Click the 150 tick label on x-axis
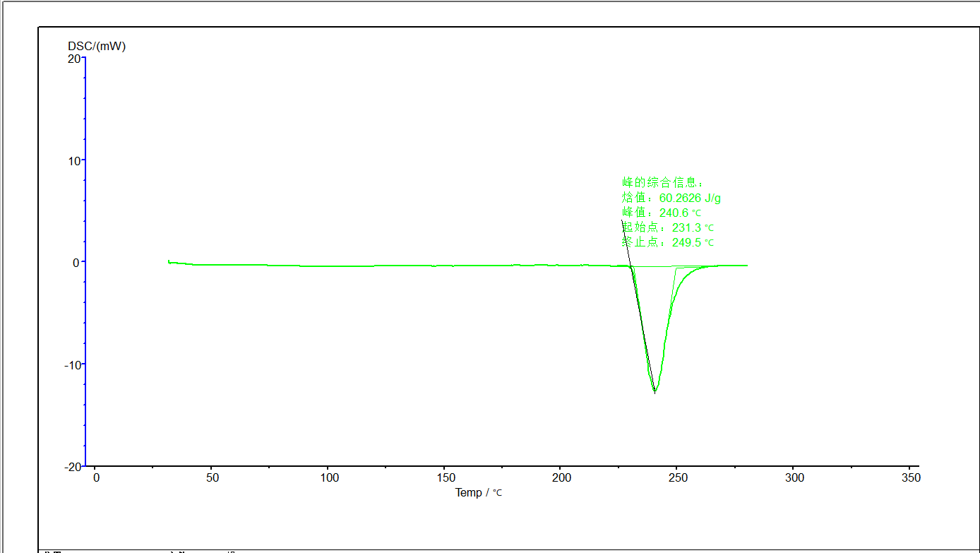The width and height of the screenshot is (980, 553). click(445, 477)
